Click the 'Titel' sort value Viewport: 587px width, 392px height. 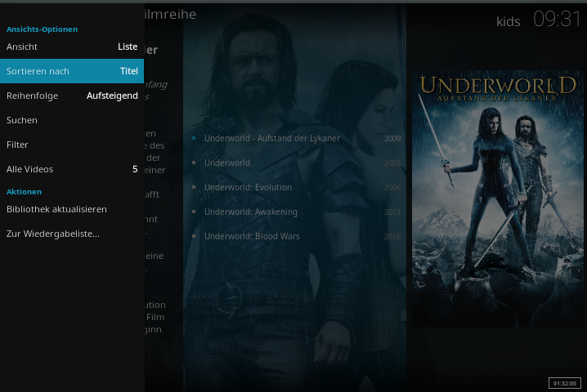pyautogui.click(x=129, y=71)
